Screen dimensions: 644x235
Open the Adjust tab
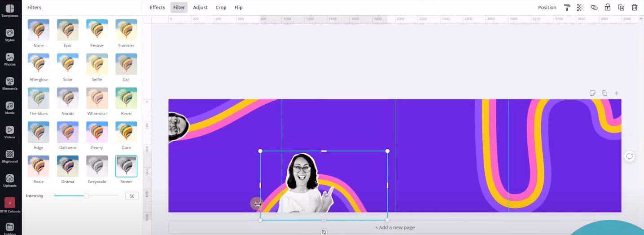pos(200,7)
